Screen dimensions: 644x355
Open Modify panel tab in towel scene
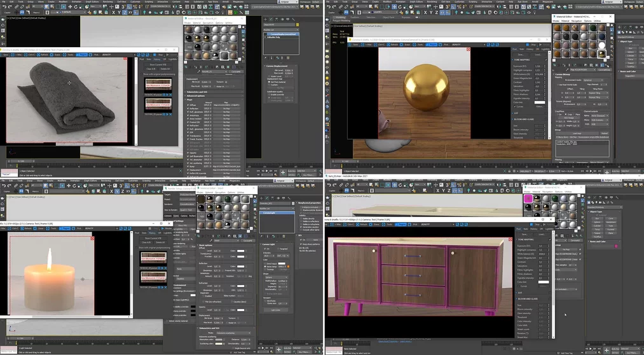(x=271, y=19)
